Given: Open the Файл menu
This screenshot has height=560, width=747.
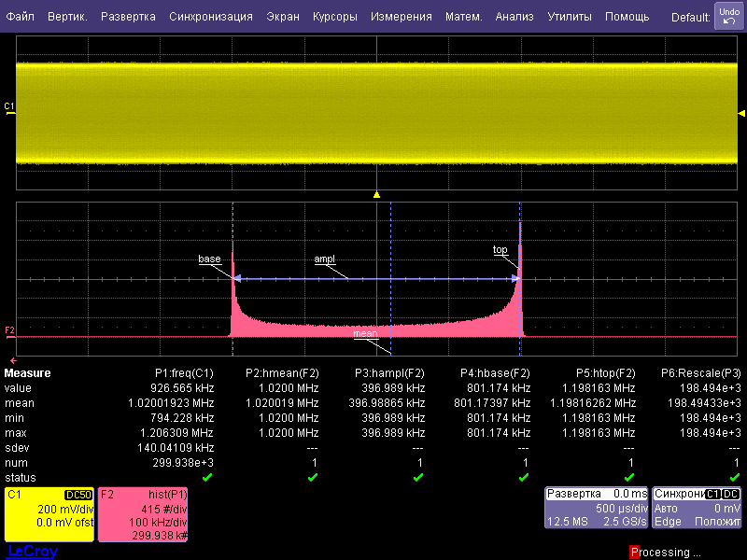Looking at the screenshot, I should point(21,17).
